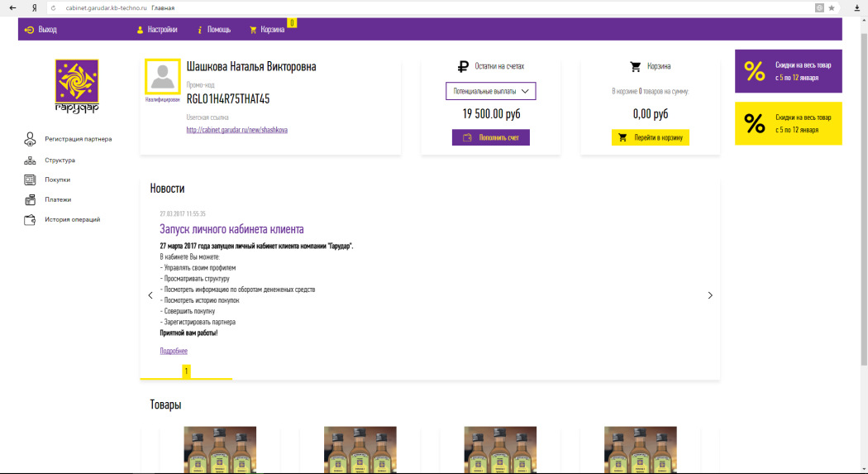Image resolution: width=868 pixels, height=474 pixels.
Task: Click the user avatar picture
Action: (163, 76)
